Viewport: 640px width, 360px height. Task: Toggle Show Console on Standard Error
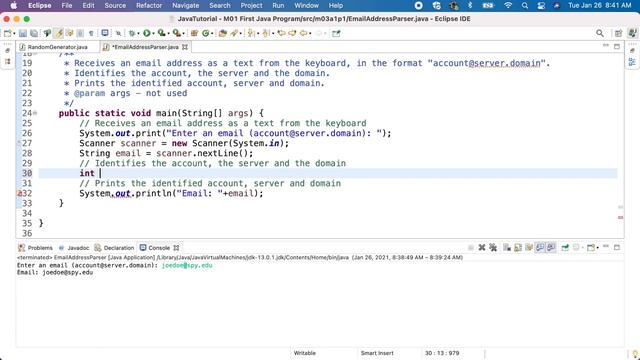[x=551, y=247]
